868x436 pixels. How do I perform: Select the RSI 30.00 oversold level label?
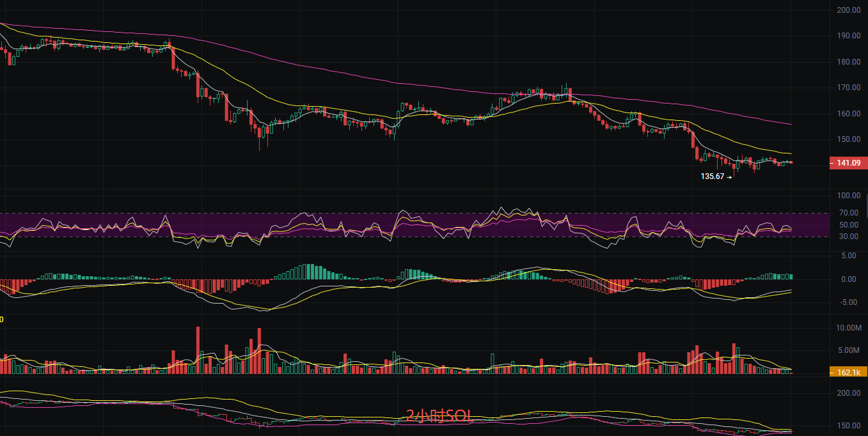pyautogui.click(x=848, y=237)
